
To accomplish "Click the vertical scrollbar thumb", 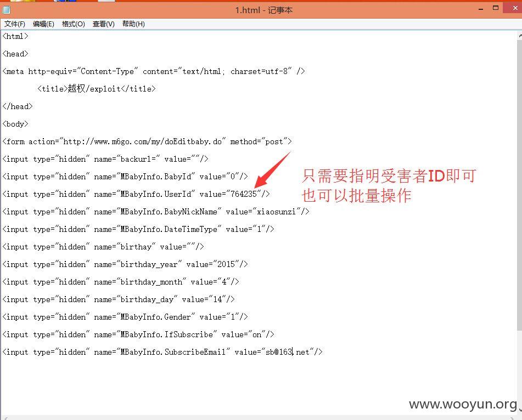I will pos(520,185).
